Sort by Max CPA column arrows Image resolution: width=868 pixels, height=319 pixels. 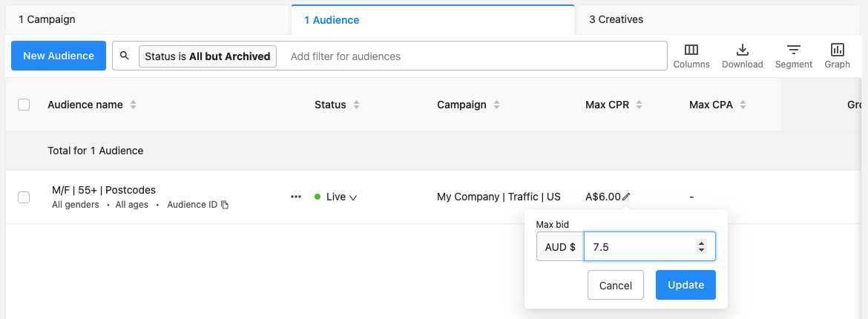tap(743, 105)
